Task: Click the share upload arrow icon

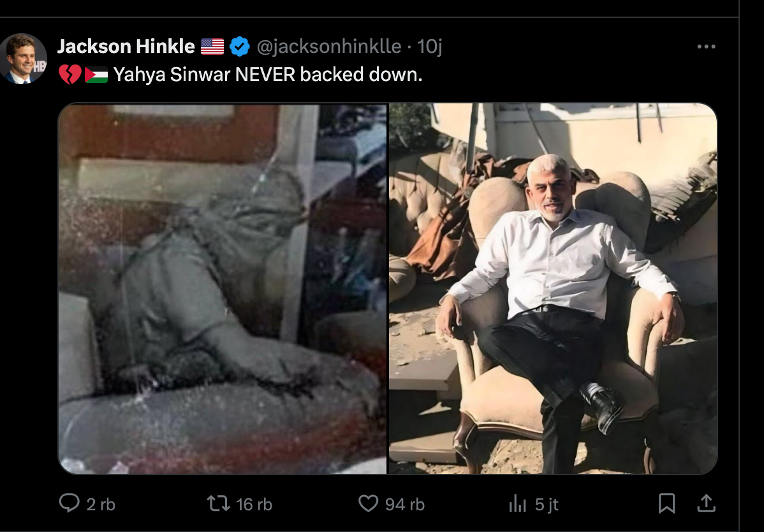Action: tap(705, 503)
